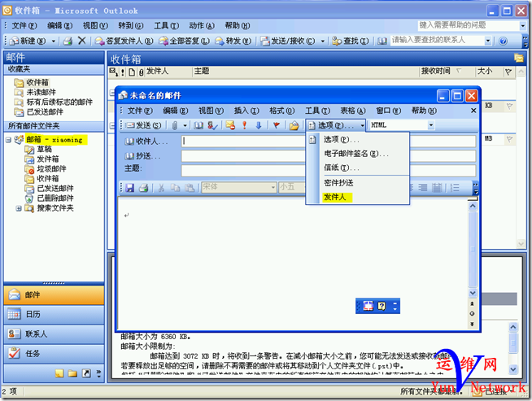
Task: Click the attach file paperclip icon in message toolbar
Action: pyautogui.click(x=174, y=125)
